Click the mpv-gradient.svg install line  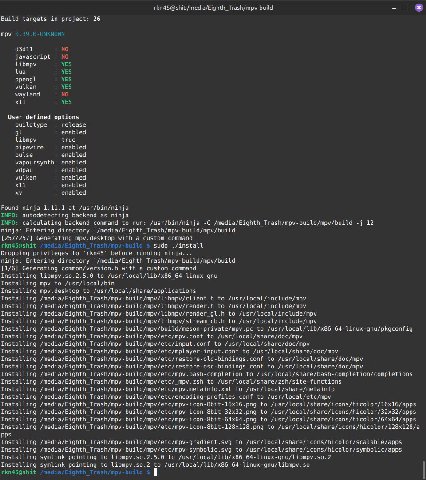pos(201,442)
